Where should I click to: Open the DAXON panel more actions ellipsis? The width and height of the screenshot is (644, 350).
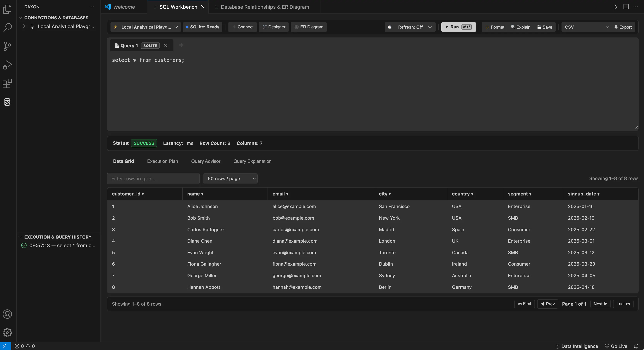click(92, 7)
